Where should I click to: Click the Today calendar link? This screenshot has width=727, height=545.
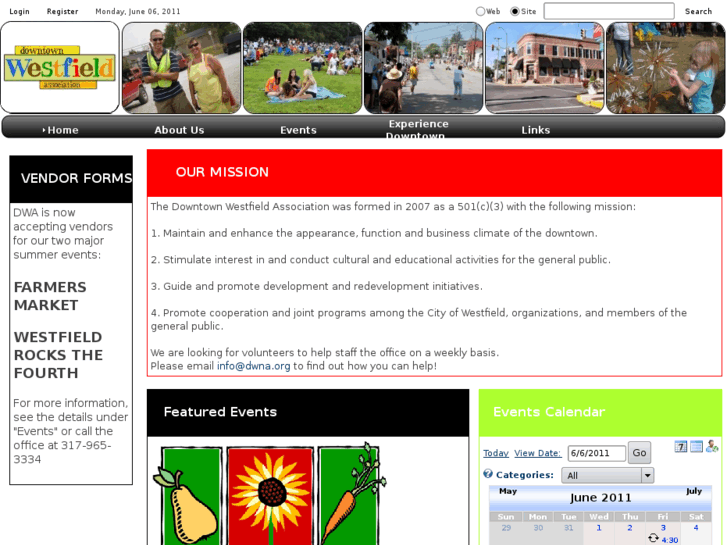point(496,453)
